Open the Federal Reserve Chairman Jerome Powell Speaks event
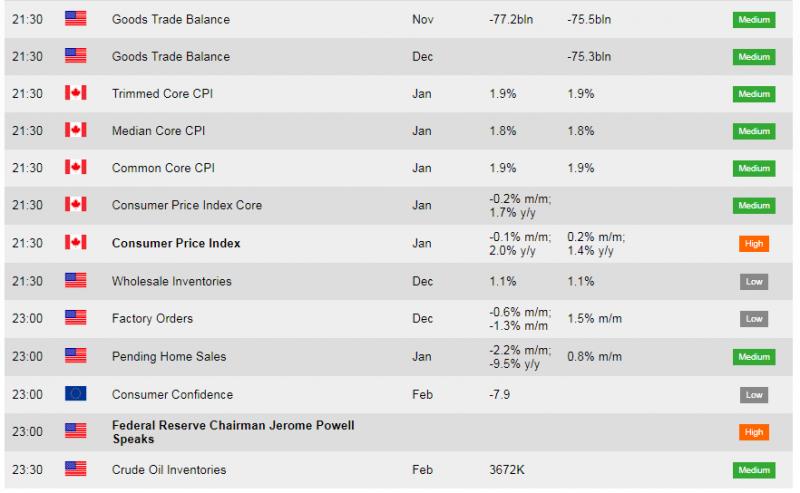The image size is (800, 493). click(233, 432)
